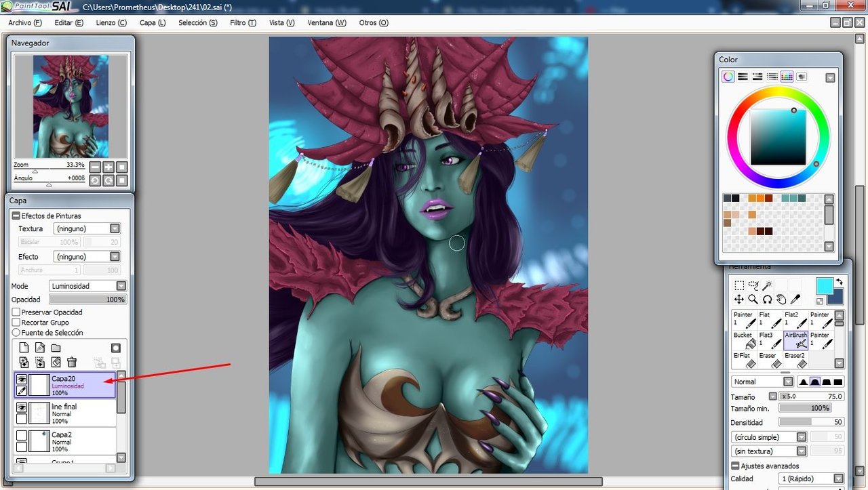Create a new layer group folder
The width and height of the screenshot is (868, 490).
pyautogui.click(x=56, y=348)
